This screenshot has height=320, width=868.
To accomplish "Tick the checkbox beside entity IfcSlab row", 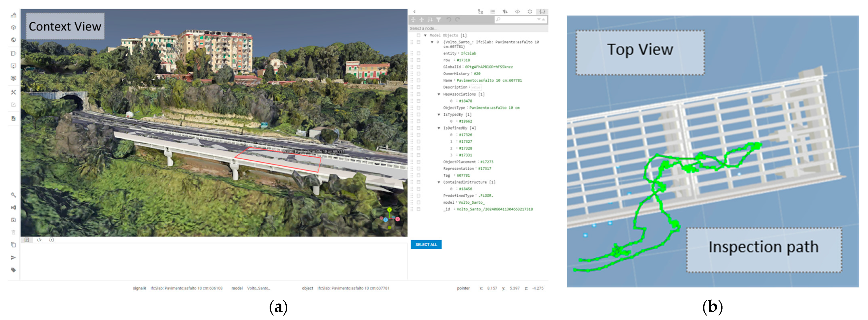I will [x=418, y=53].
